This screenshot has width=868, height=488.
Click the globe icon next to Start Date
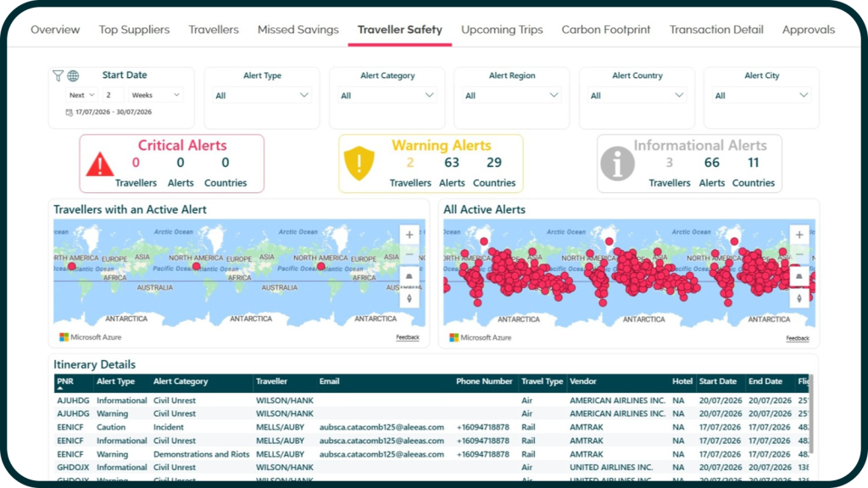pos(73,75)
